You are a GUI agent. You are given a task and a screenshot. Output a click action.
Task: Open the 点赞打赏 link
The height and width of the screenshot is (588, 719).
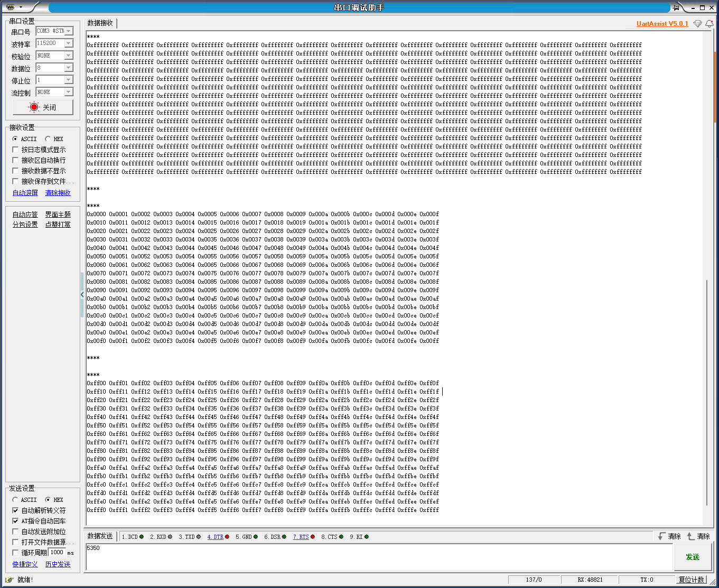[x=58, y=225]
